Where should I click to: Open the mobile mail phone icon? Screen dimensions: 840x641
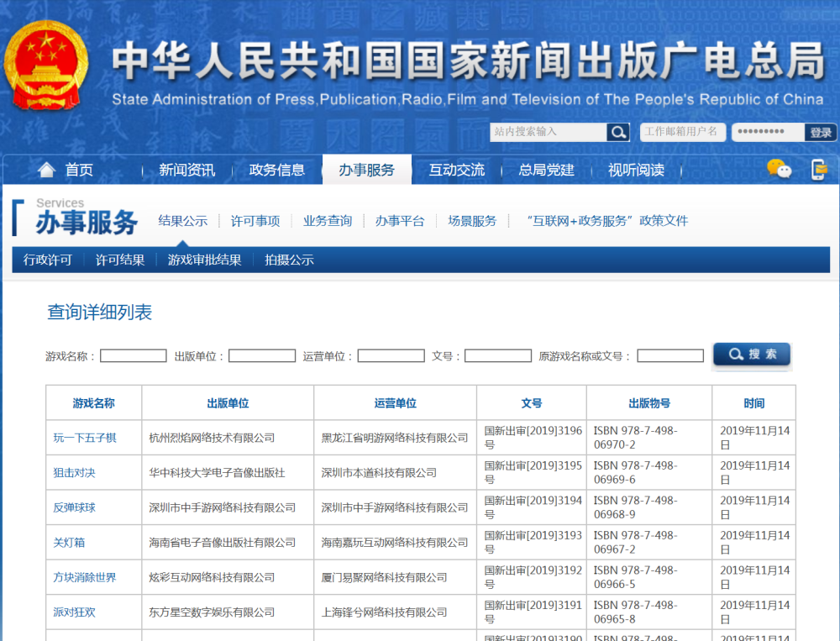(818, 170)
